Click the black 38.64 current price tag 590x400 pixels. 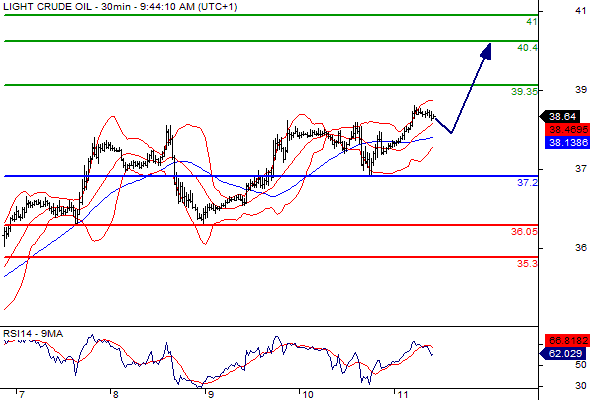click(x=562, y=117)
